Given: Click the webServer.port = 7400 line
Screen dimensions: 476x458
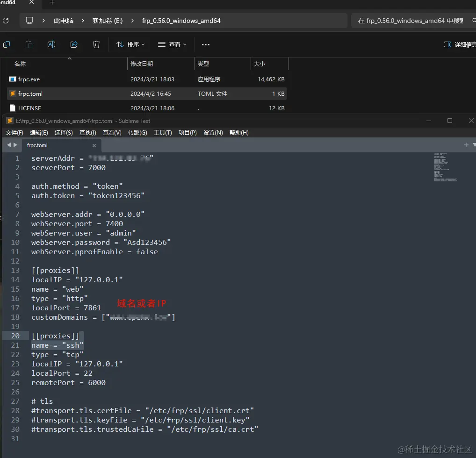Looking at the screenshot, I should tap(77, 224).
